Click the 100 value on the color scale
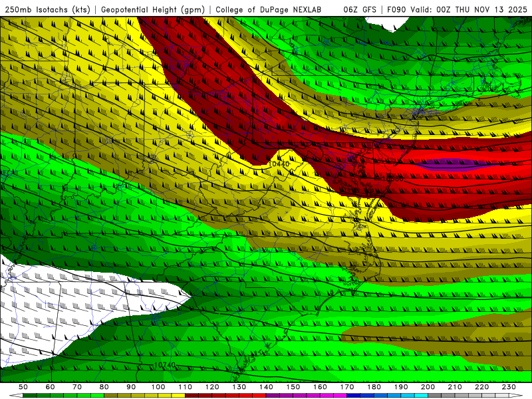Screen dimensions: 532x399 pyautogui.click(x=158, y=387)
